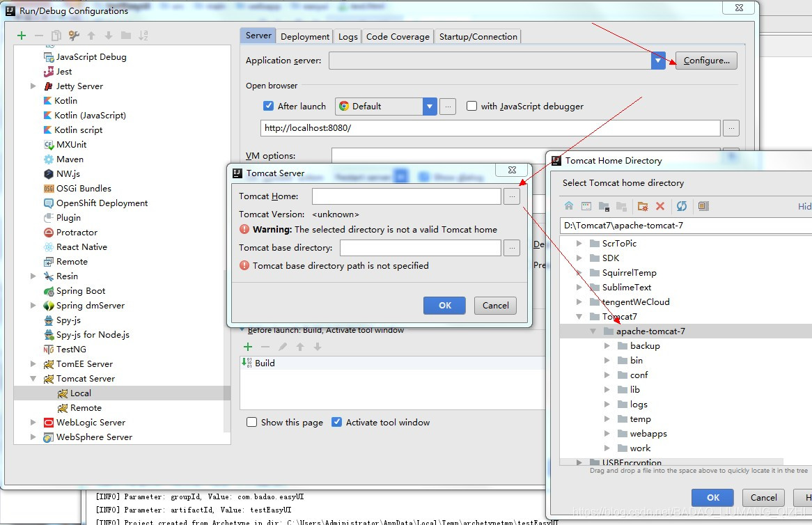Enable with JavaScript debugger checkbox
Image resolution: width=812 pixels, height=525 pixels.
[471, 106]
